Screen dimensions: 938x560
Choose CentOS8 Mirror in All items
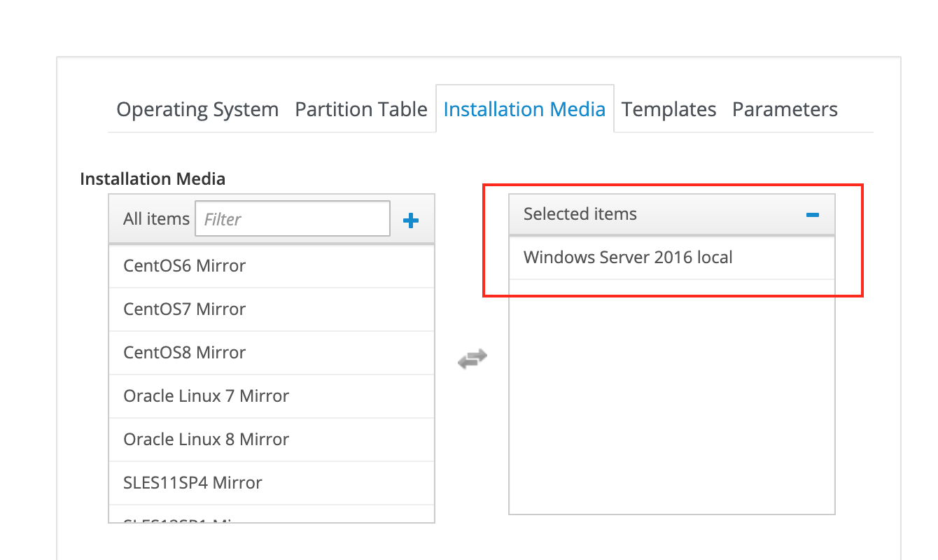(x=272, y=353)
